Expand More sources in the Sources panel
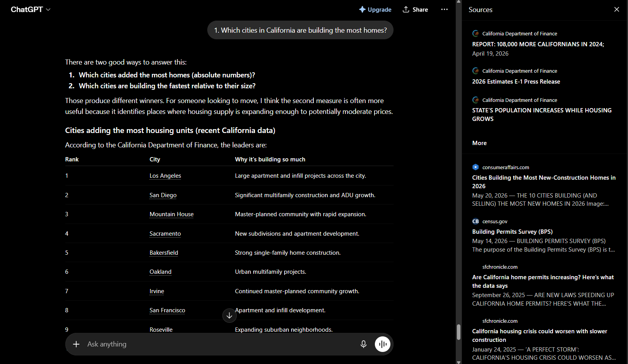The height and width of the screenshot is (364, 628). coord(479,143)
